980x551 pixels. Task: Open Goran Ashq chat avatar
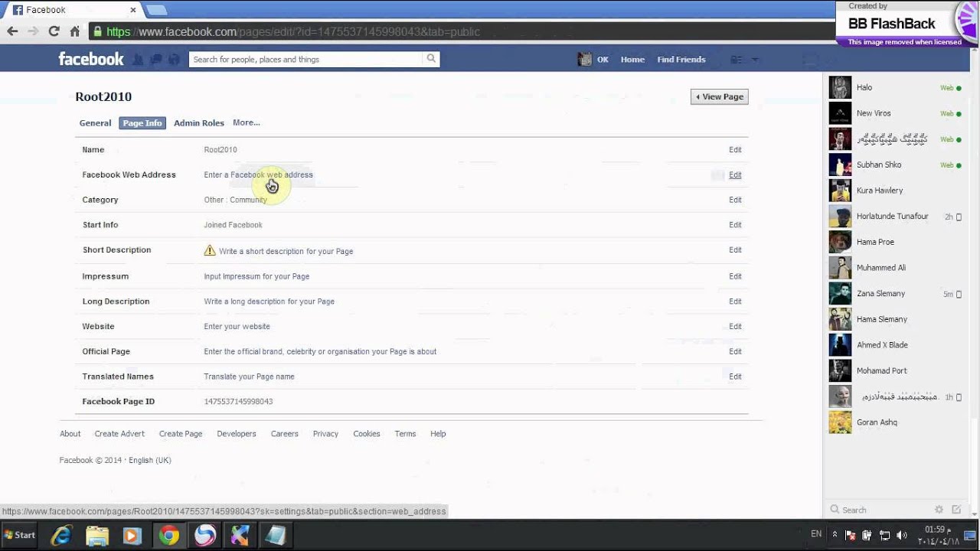point(840,422)
